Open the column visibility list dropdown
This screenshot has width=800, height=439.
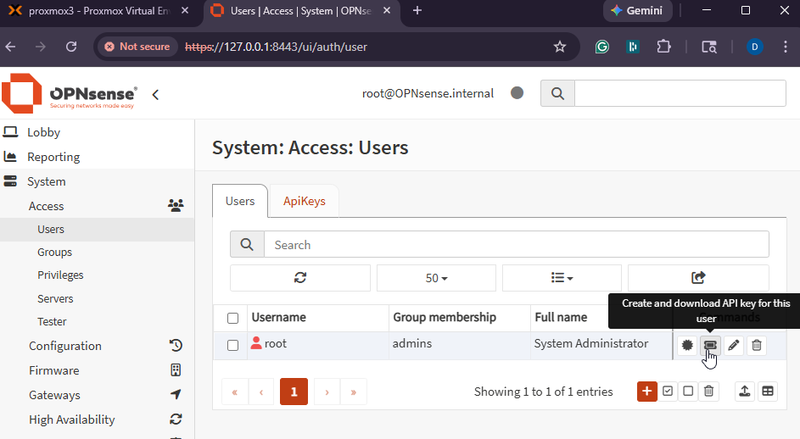coord(562,278)
